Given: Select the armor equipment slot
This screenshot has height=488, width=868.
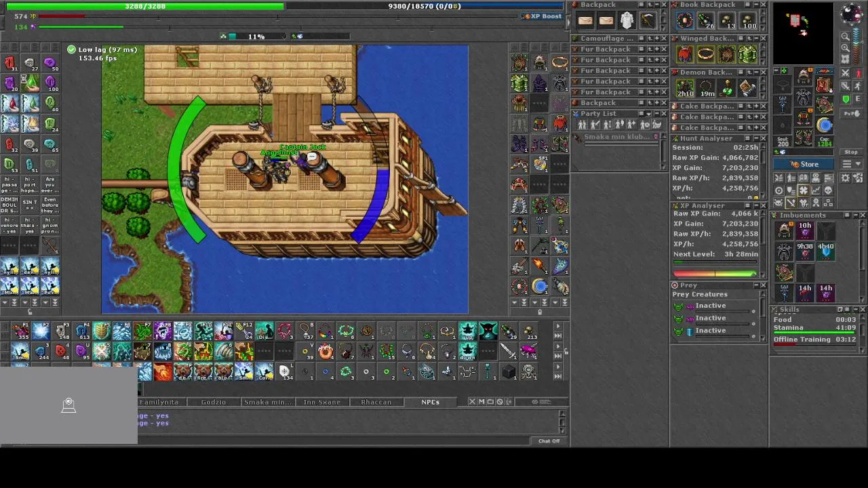Looking at the screenshot, I should 804,98.
